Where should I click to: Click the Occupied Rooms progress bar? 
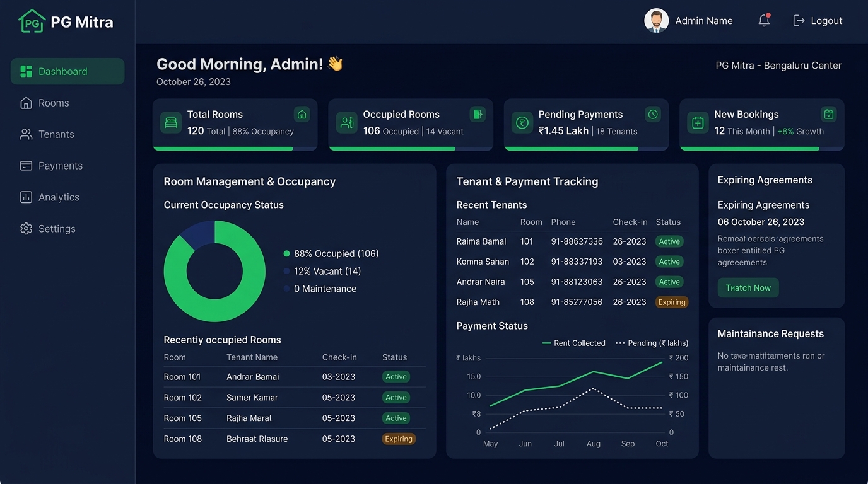pos(411,149)
